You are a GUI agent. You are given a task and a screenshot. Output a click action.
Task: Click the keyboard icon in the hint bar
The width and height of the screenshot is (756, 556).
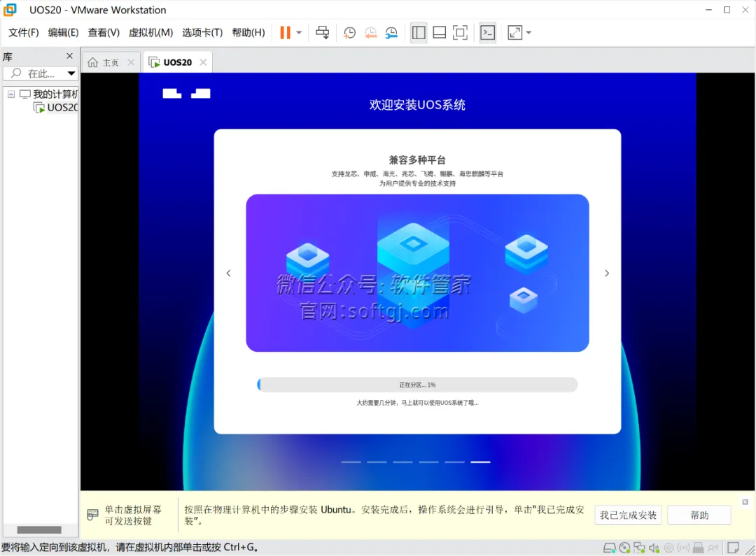pyautogui.click(x=92, y=515)
